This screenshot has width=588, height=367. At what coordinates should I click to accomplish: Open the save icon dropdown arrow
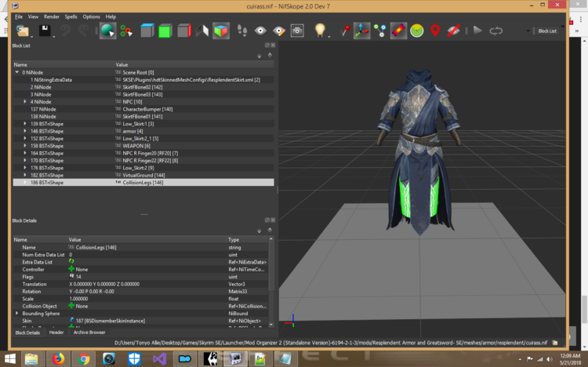(54, 36)
